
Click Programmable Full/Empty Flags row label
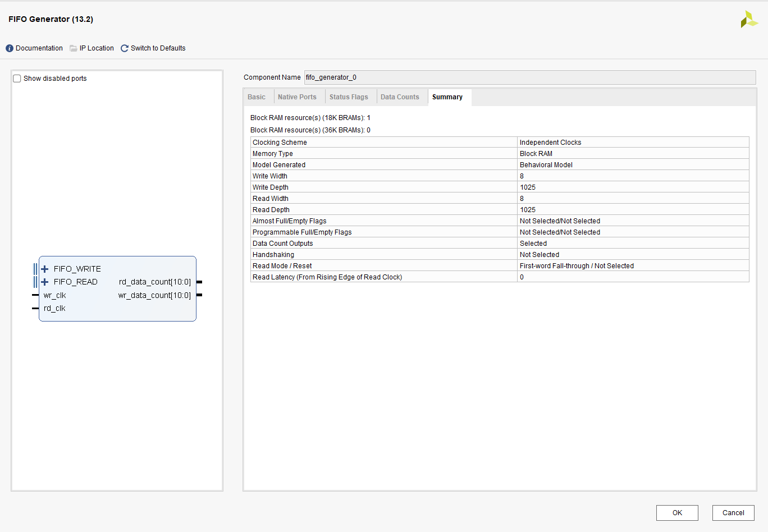tap(302, 232)
